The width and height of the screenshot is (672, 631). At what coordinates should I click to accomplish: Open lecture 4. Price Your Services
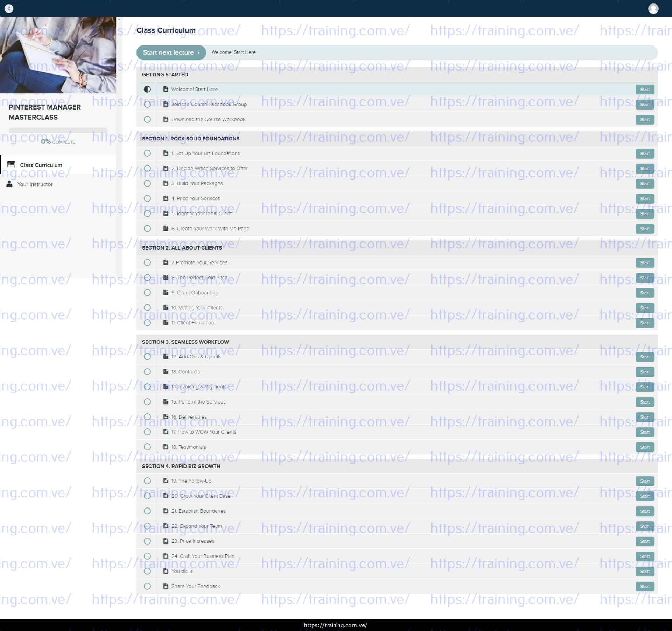point(196,198)
